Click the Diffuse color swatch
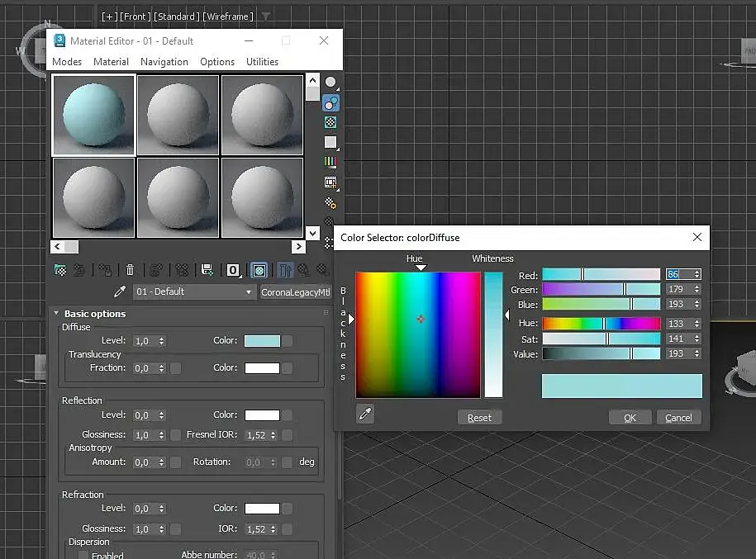The height and width of the screenshot is (559, 756). [x=261, y=341]
